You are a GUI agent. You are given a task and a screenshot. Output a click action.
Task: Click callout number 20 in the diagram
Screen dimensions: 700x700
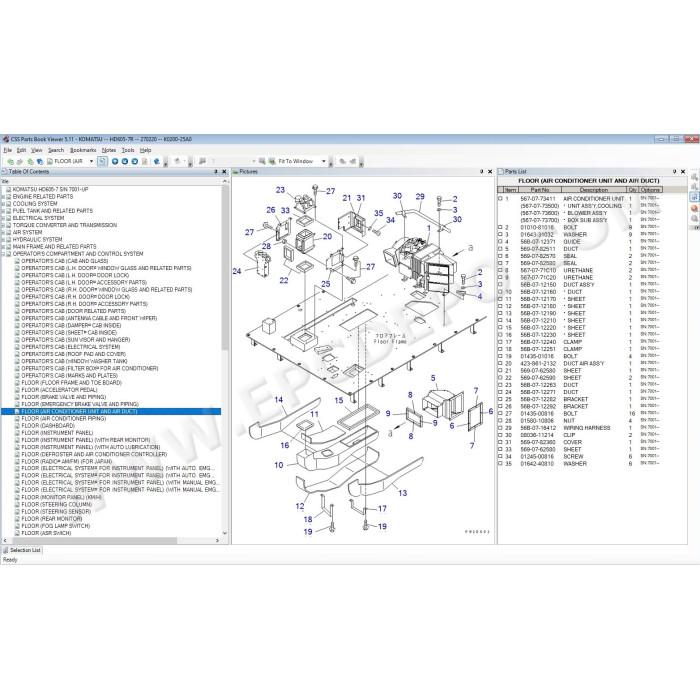point(327,237)
